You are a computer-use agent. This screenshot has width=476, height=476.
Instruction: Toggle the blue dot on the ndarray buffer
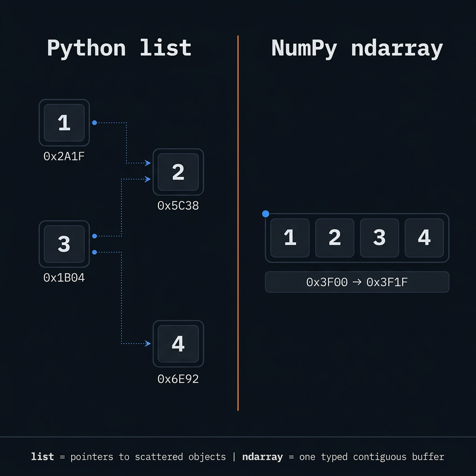coord(265,214)
